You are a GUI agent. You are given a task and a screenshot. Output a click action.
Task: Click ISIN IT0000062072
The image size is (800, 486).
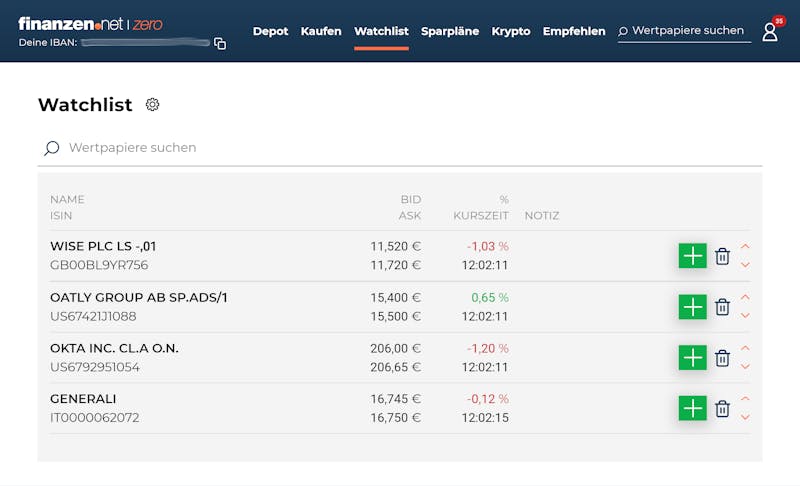pyautogui.click(x=94, y=418)
